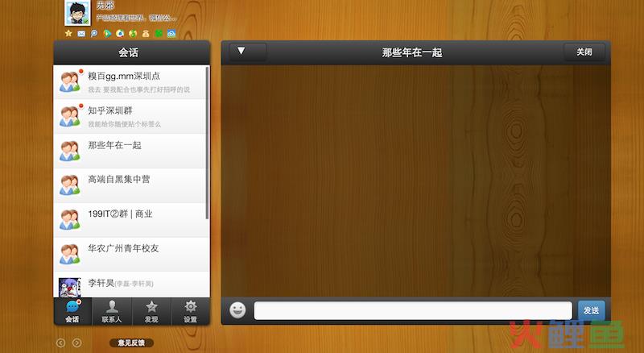Open the 华农广州青年校友 conversation
Image resolution: width=644 pixels, height=353 pixels.
[130, 255]
